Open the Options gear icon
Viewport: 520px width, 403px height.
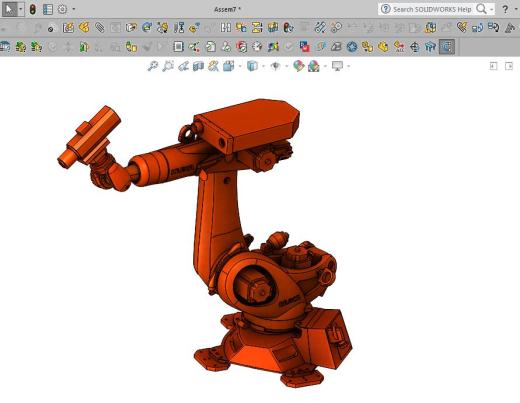[62, 9]
